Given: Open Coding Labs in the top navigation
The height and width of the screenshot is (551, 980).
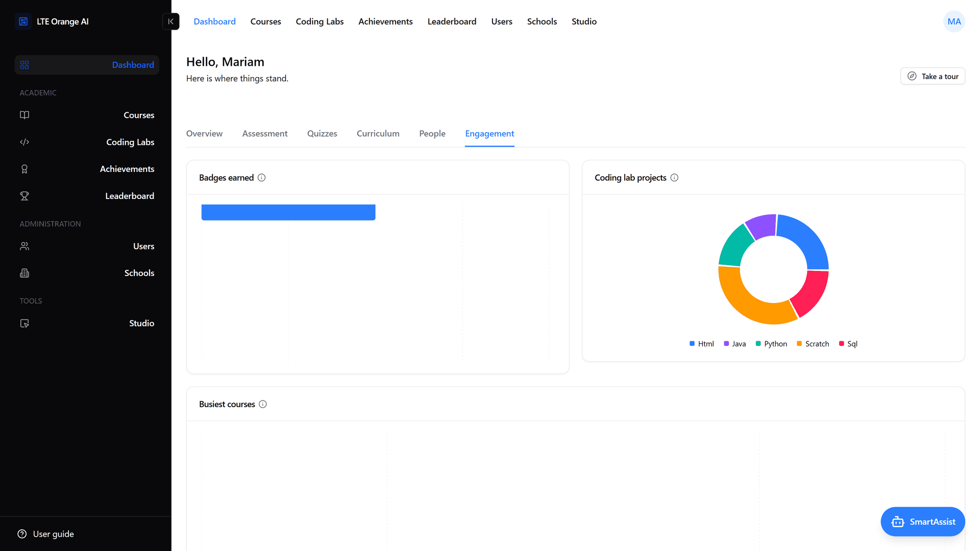Looking at the screenshot, I should pyautogui.click(x=320, y=21).
